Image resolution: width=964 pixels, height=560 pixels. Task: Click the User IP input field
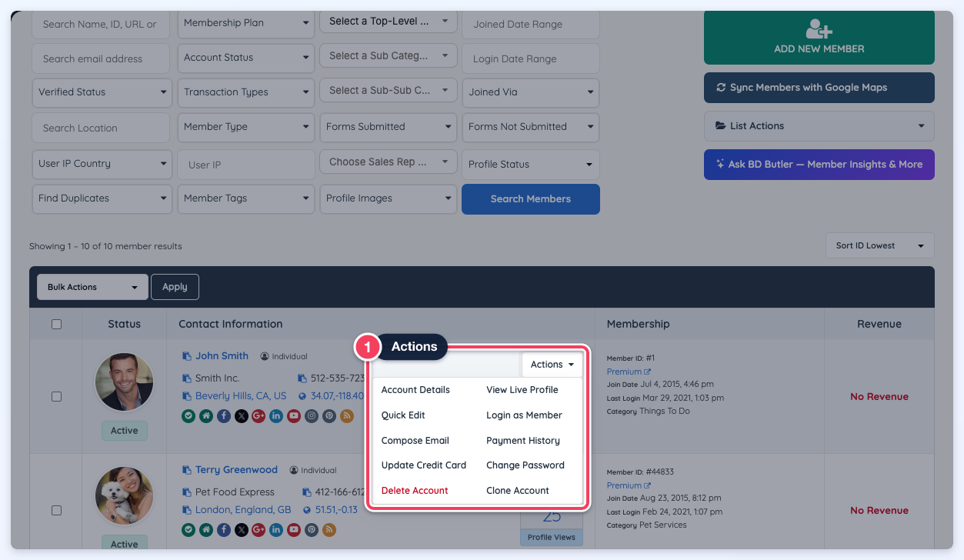(246, 165)
